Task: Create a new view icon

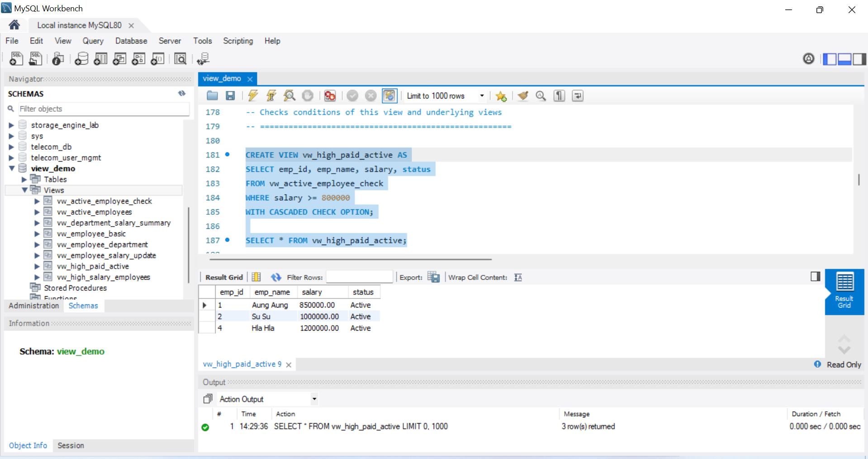Action: (x=119, y=59)
